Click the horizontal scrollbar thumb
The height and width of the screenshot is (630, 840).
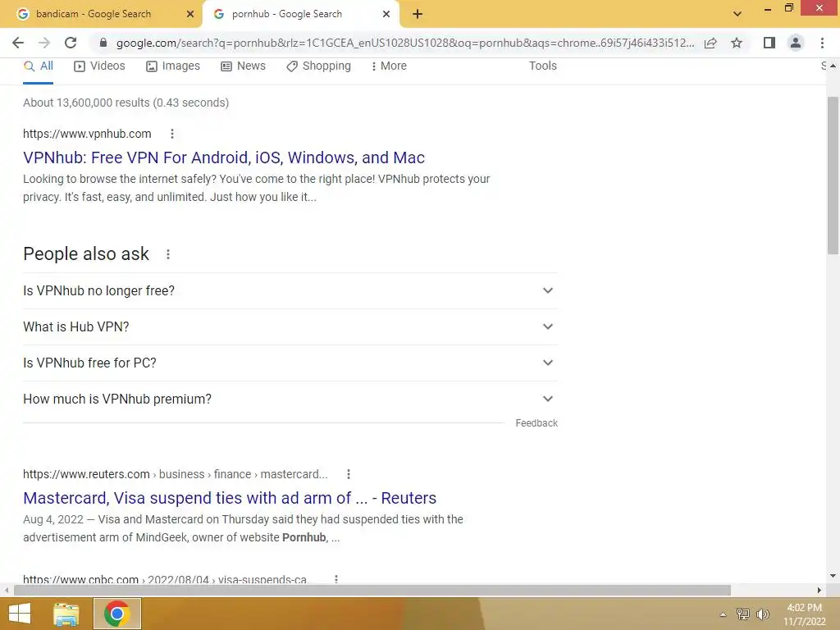coord(372,591)
